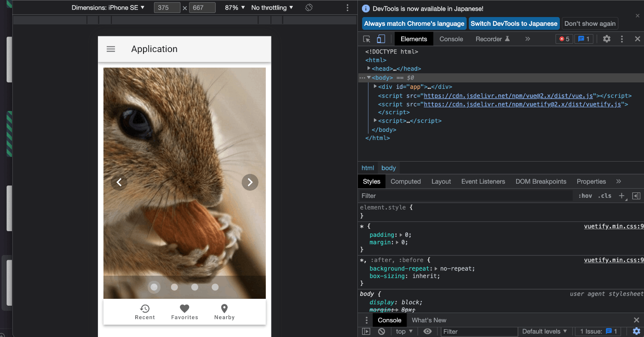The width and height of the screenshot is (644, 337).
Task: Select the first carousel indicator dot
Action: [x=154, y=287]
